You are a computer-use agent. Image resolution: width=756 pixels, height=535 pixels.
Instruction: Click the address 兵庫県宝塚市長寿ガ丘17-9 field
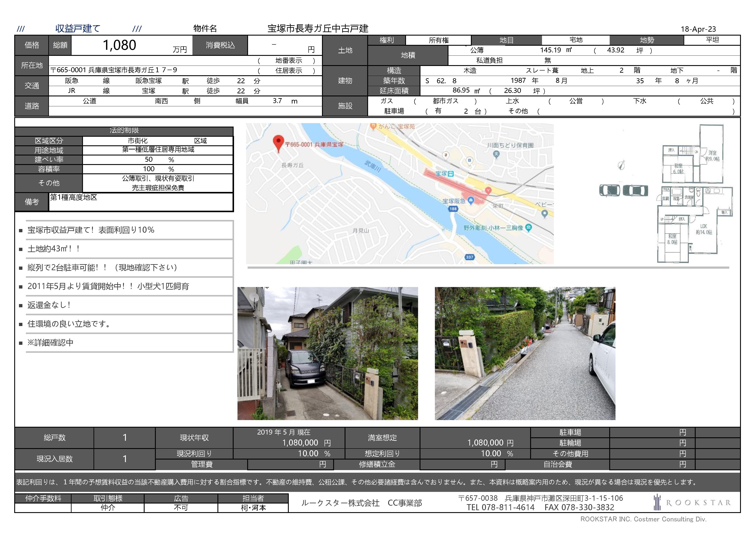coord(114,70)
